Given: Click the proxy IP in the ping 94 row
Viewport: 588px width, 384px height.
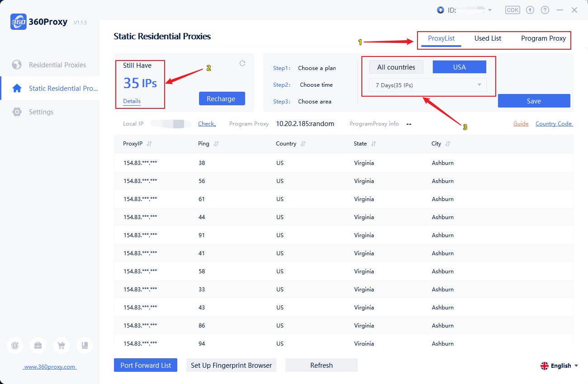Looking at the screenshot, I should click(140, 344).
